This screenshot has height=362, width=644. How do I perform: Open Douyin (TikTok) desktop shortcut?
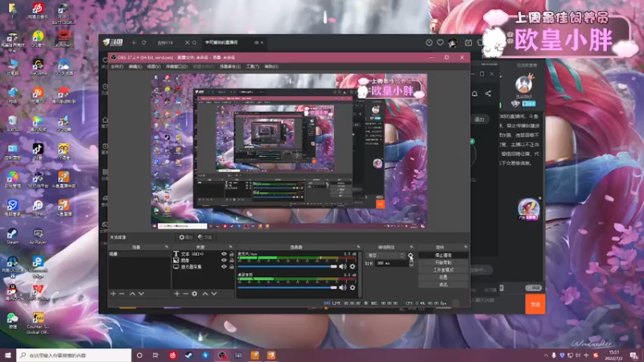coord(38,150)
